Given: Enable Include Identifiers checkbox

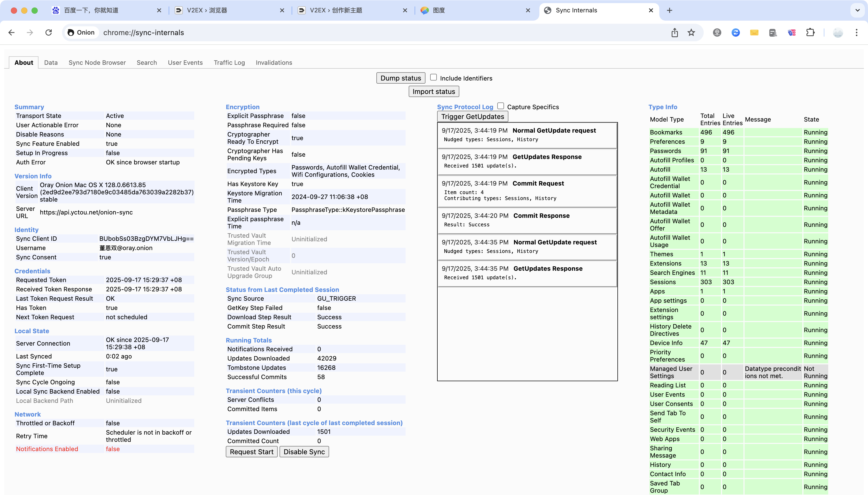Looking at the screenshot, I should [433, 77].
